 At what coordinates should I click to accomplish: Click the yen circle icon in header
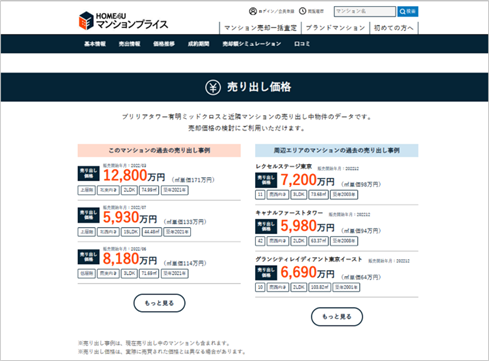pyautogui.click(x=213, y=87)
